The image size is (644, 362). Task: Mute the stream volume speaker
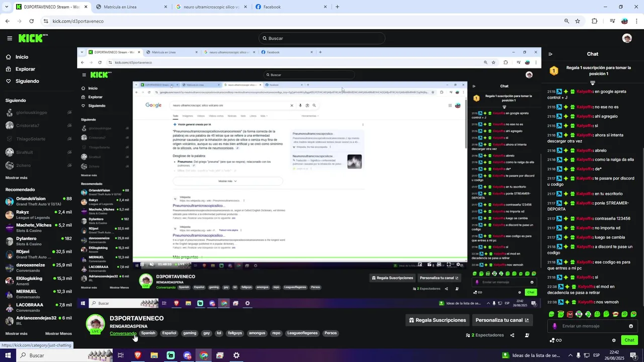click(151, 264)
